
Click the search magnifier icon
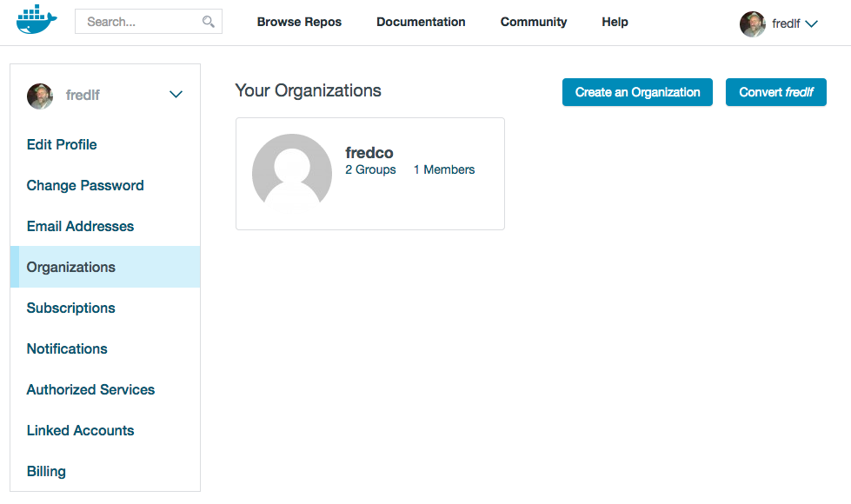[209, 22]
